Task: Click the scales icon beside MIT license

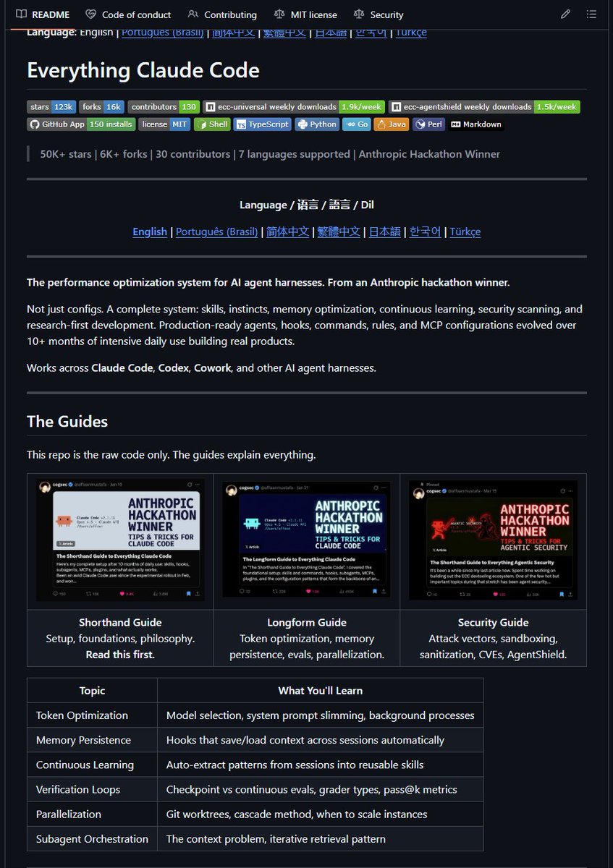Action: coord(279,14)
